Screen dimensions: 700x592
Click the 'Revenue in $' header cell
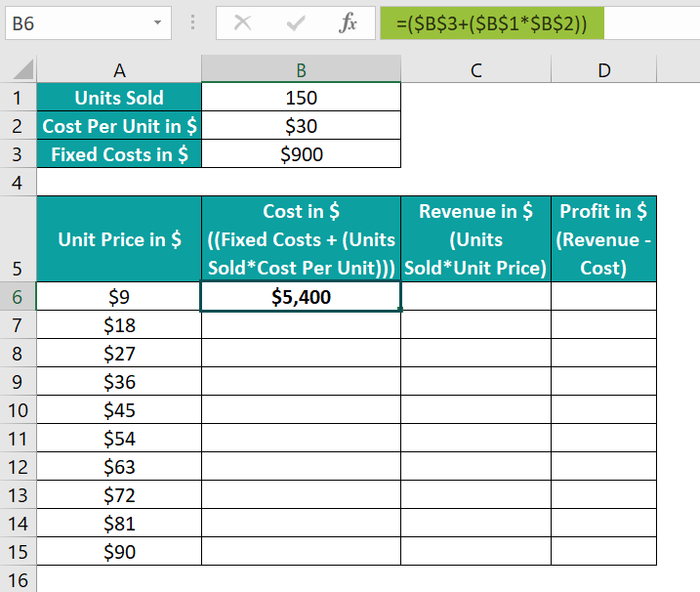click(475, 239)
